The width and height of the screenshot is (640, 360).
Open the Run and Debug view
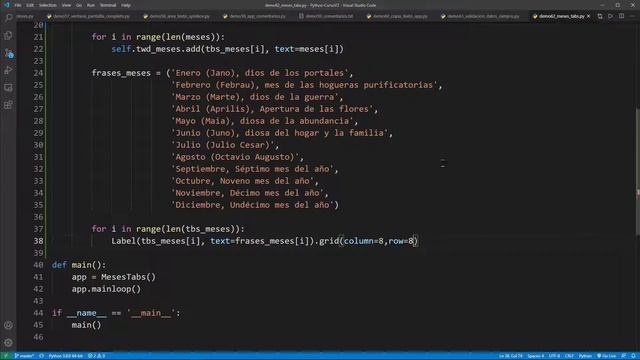point(8,70)
